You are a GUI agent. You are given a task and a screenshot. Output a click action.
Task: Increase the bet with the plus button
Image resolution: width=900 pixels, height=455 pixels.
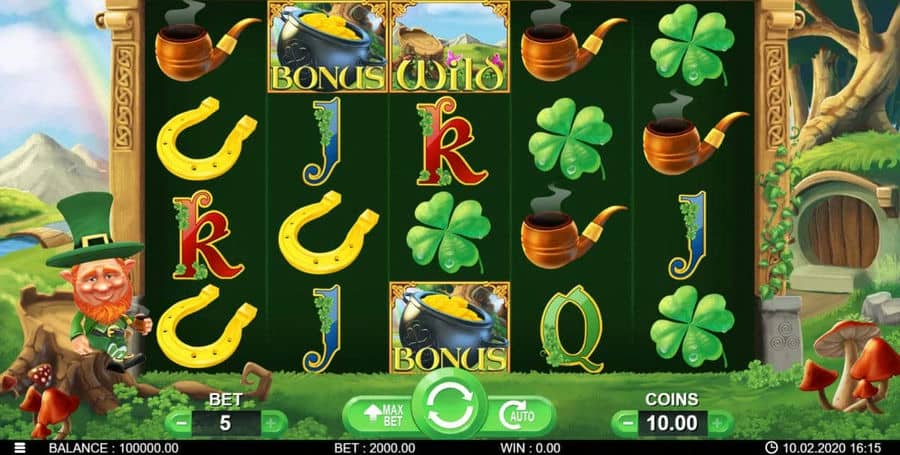(271, 424)
